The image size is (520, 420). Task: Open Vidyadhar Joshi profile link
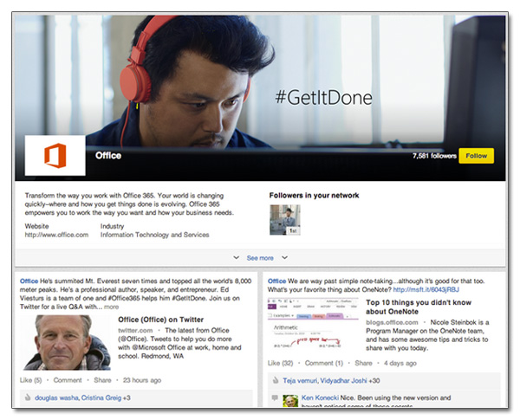pyautogui.click(x=343, y=380)
